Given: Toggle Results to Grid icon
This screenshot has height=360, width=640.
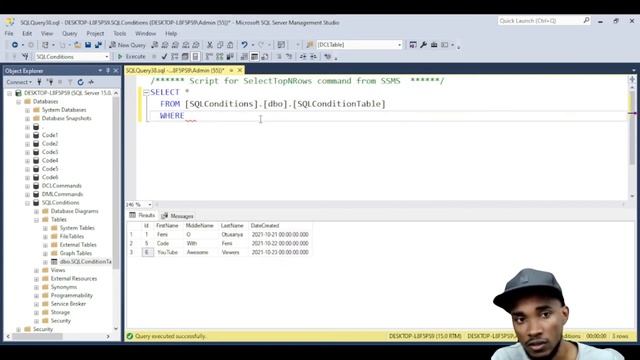Looking at the screenshot, I should [x=254, y=57].
